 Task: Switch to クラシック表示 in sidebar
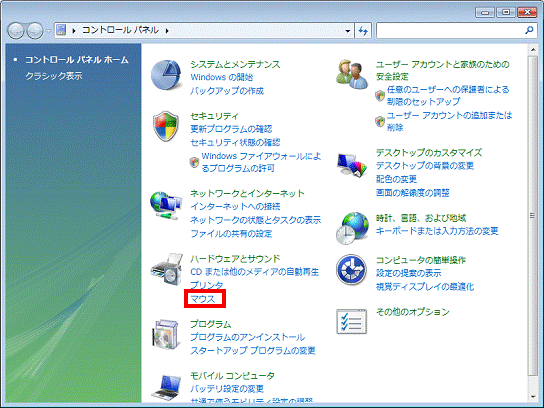[x=54, y=76]
